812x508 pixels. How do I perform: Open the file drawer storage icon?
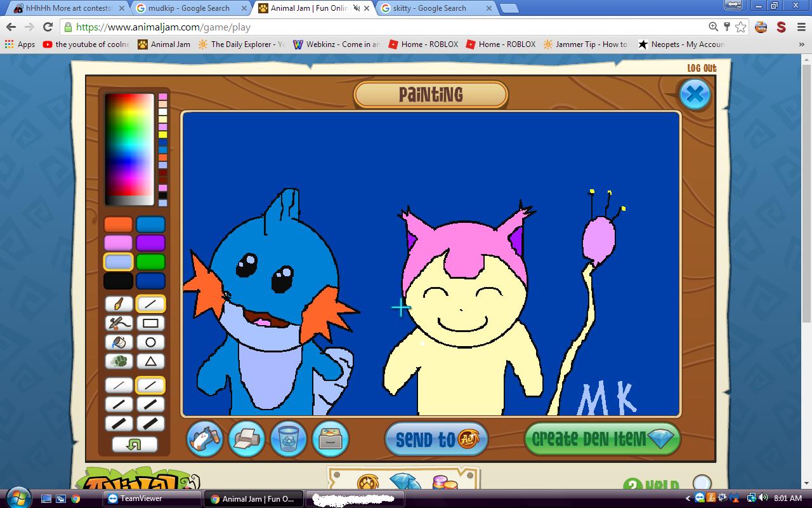[331, 439]
